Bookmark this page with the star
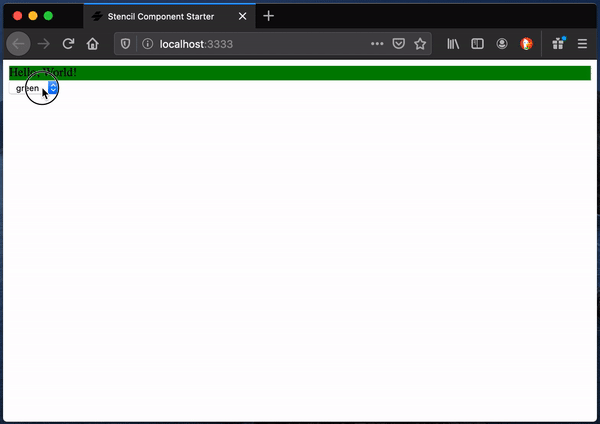 pyautogui.click(x=420, y=44)
